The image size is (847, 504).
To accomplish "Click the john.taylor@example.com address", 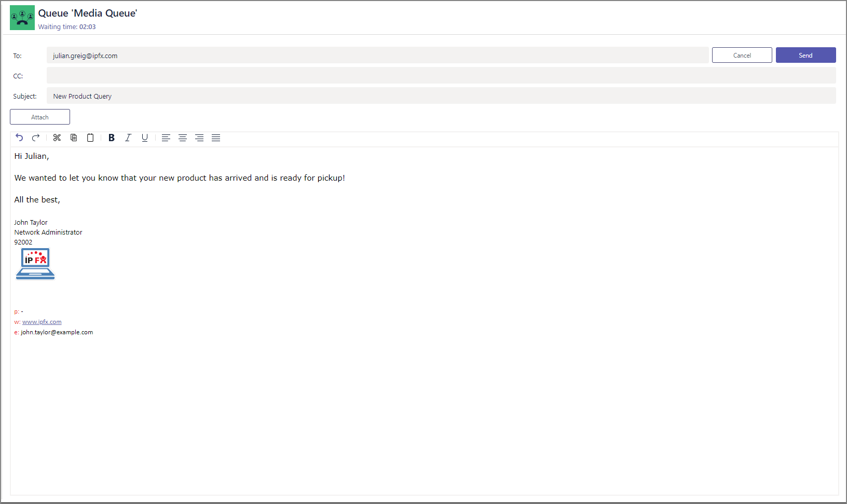I will (57, 332).
